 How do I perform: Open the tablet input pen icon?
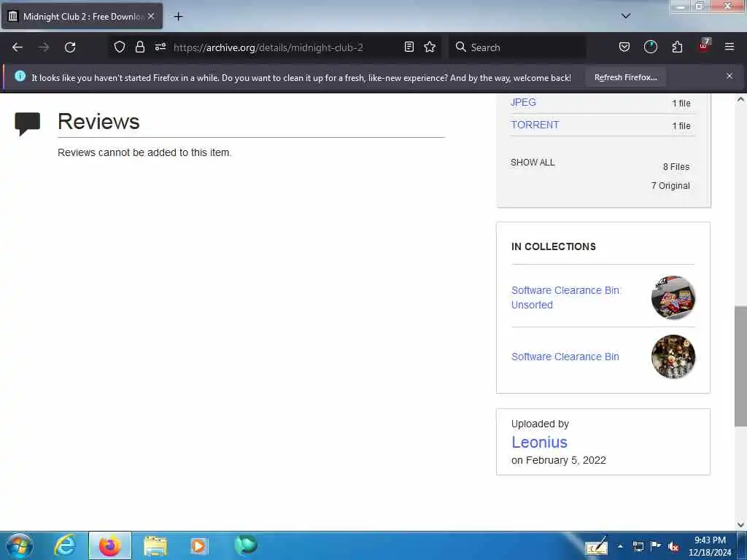click(x=597, y=546)
